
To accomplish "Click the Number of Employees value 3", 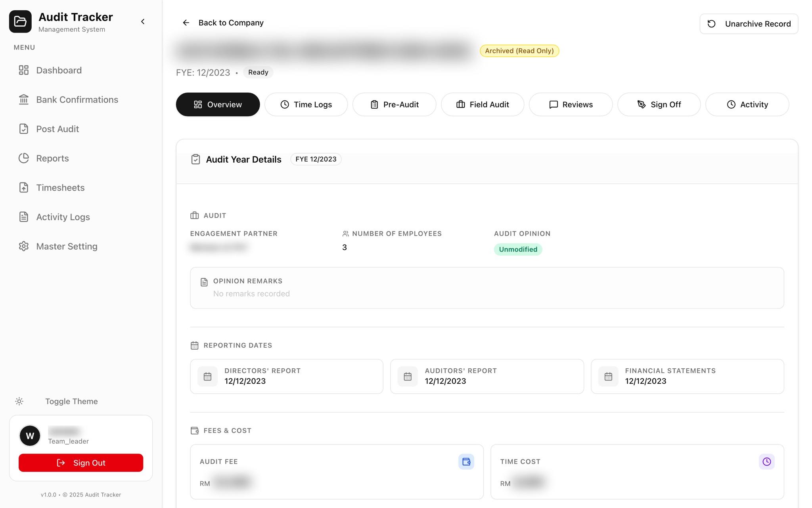I will 345,247.
